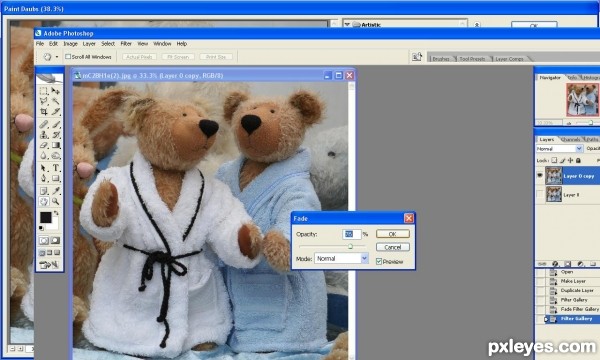Viewport: 600px width, 360px height.
Task: Select the Rectangular Marquee tool
Action: coord(44,91)
